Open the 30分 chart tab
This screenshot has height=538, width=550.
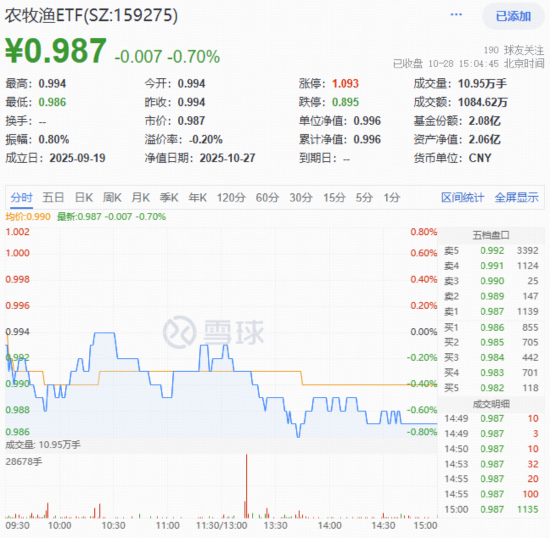tap(301, 197)
